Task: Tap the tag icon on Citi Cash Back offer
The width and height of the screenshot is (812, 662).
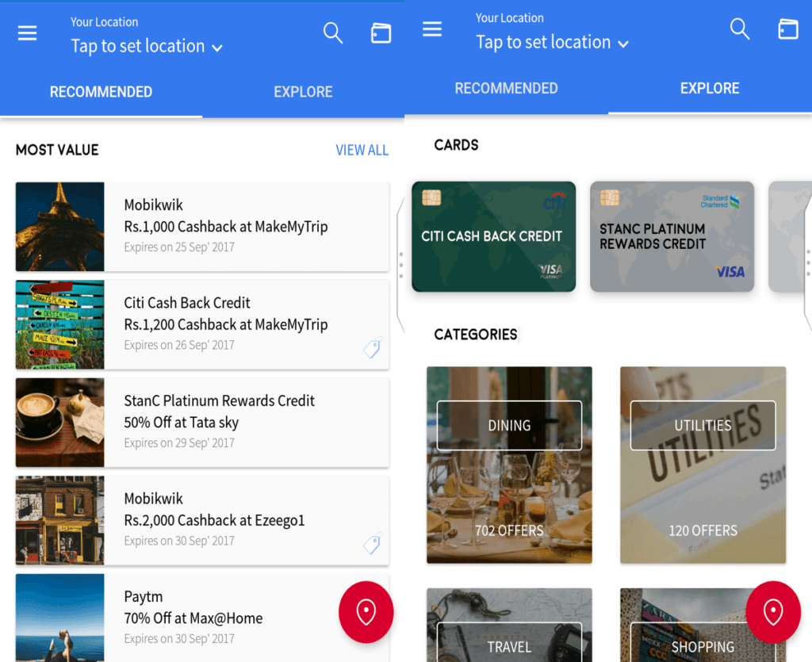Action: [373, 347]
